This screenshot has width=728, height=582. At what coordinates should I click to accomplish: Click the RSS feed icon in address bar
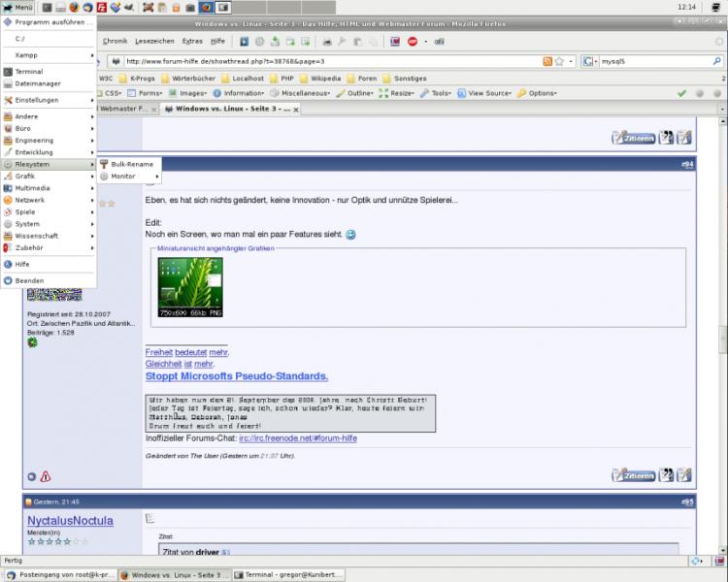pyautogui.click(x=548, y=61)
